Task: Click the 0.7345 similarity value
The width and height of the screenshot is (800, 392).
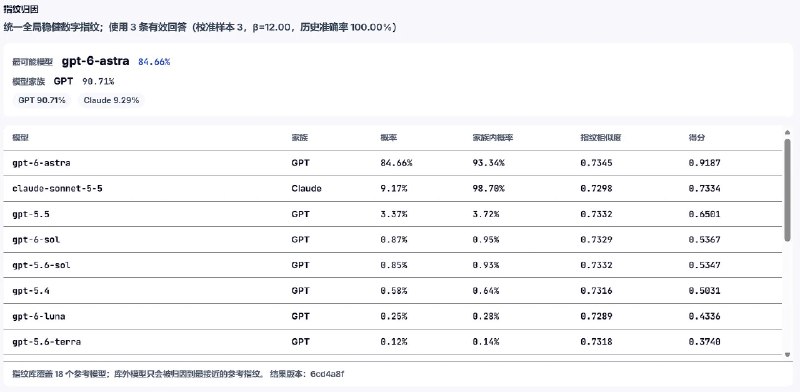Action: tap(596, 163)
